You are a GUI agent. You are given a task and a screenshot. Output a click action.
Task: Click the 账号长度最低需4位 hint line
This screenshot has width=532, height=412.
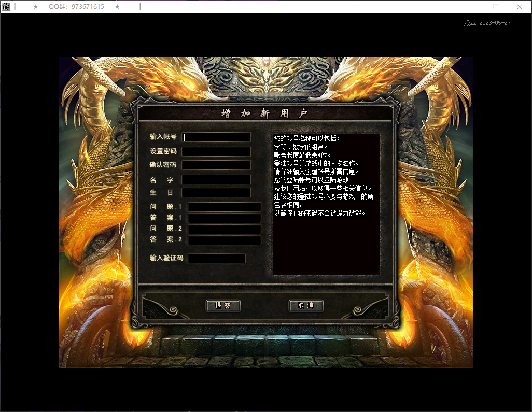(x=302, y=155)
